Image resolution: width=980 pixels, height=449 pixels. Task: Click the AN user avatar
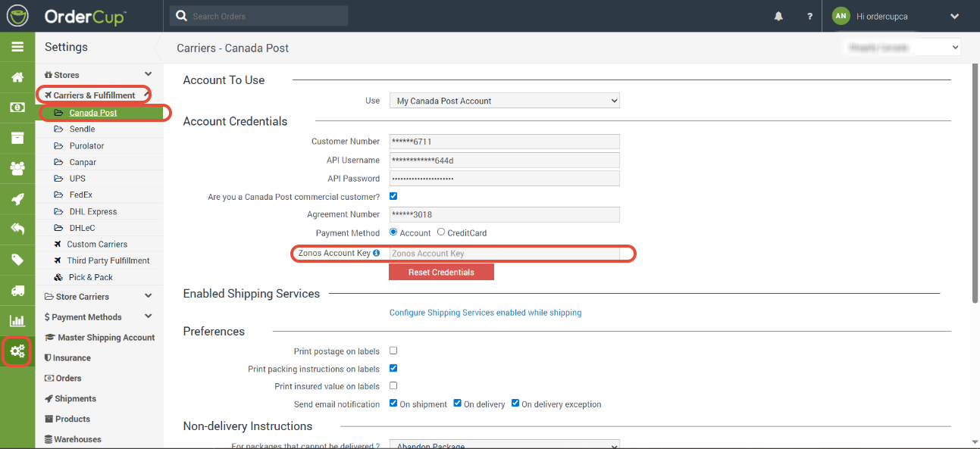click(x=841, y=16)
